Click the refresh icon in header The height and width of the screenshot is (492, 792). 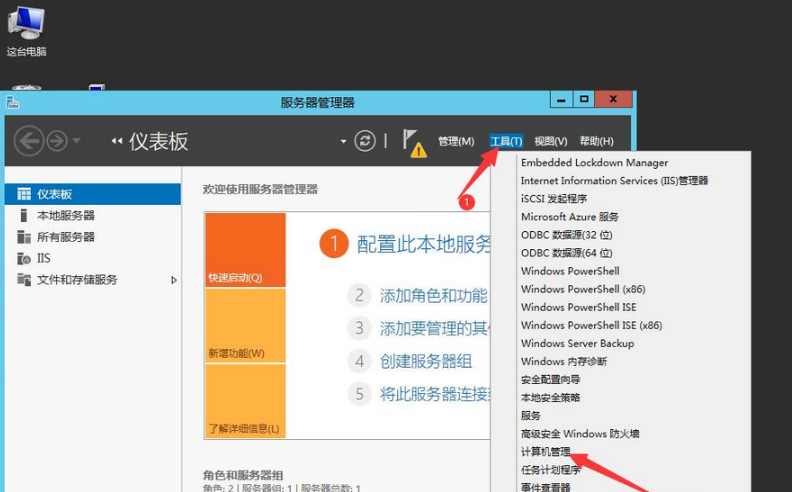point(366,141)
